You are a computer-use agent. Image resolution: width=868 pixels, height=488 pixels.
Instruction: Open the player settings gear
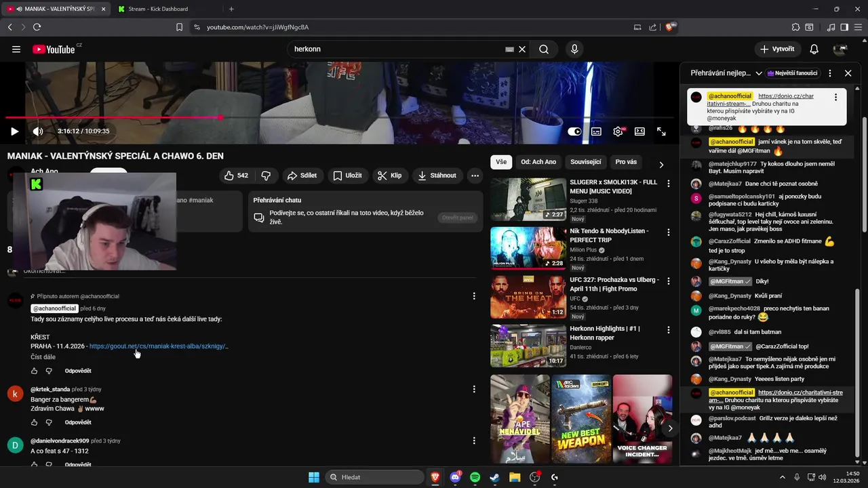click(618, 131)
